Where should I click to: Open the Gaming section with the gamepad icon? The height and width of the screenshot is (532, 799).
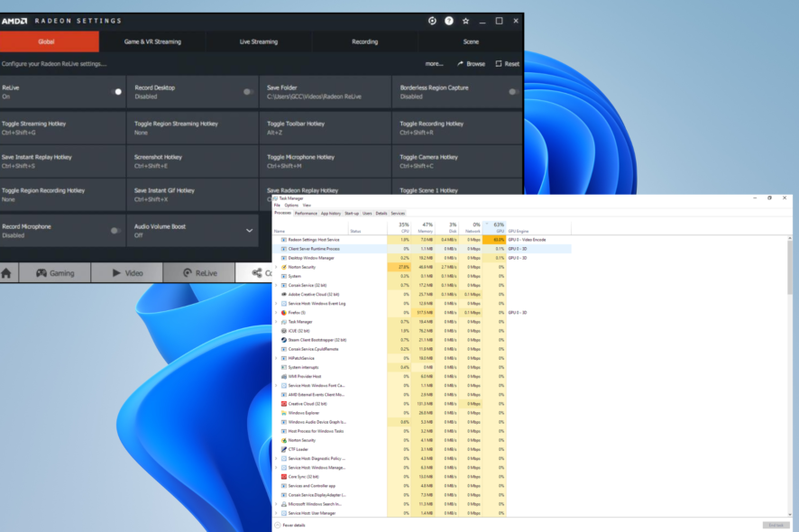click(55, 273)
